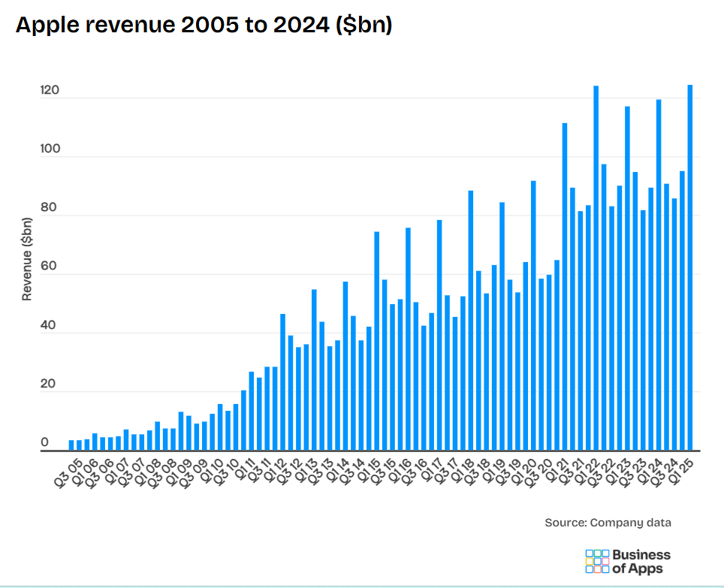
Task: Click the "Q3 19" x-axis label
Action: pyautogui.click(x=507, y=472)
